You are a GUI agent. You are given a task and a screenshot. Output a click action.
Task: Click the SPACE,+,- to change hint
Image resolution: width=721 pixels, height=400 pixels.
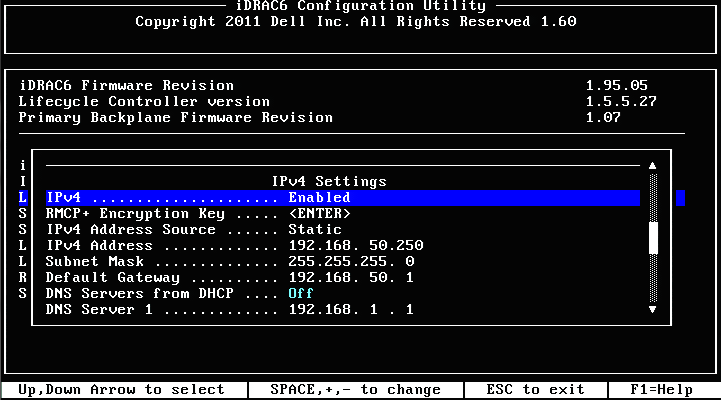pos(355,390)
